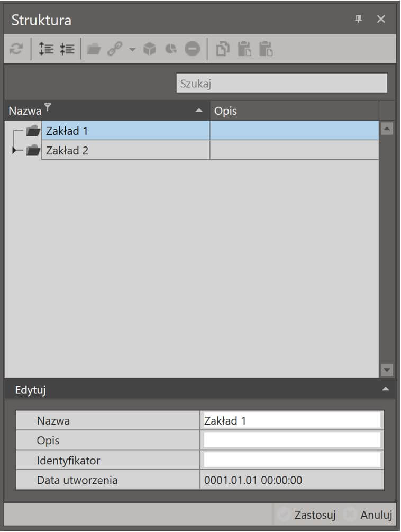Expand the Zakład 2 tree node

pyautogui.click(x=14, y=150)
